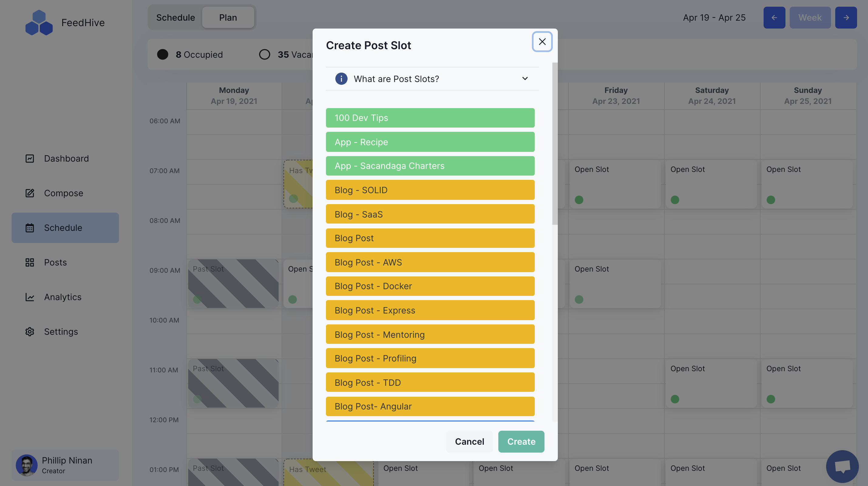Image resolution: width=868 pixels, height=486 pixels.
Task: Click Monday 09:00 AM Past Slot
Action: [x=233, y=284]
